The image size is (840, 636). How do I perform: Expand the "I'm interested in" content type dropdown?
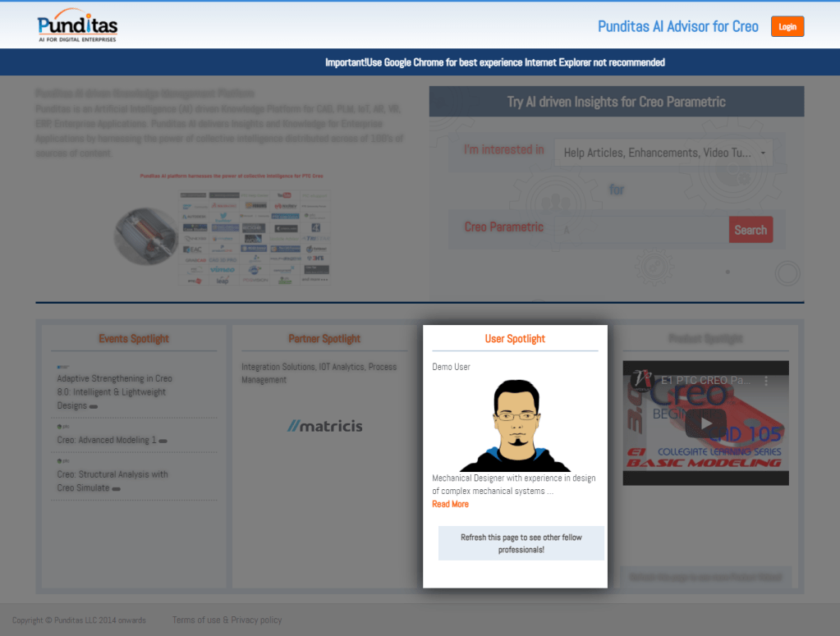coord(663,153)
